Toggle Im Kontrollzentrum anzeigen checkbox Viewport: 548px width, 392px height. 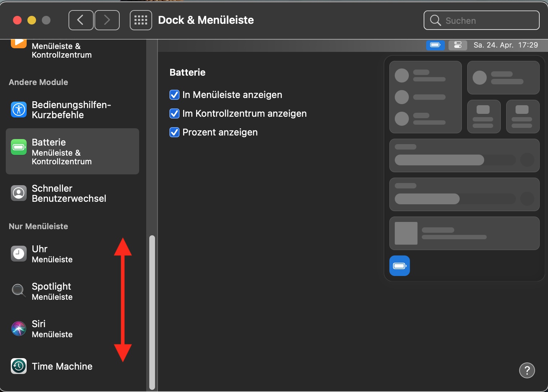click(174, 113)
